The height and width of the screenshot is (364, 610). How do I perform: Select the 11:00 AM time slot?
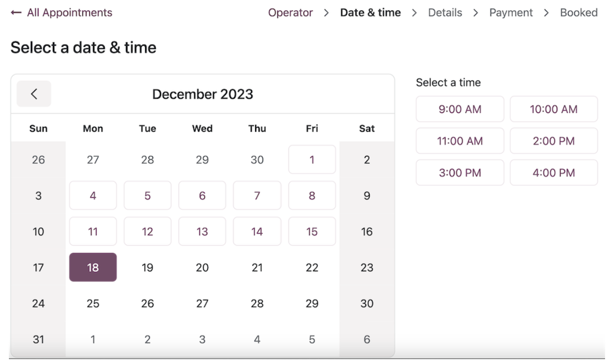coord(459,141)
